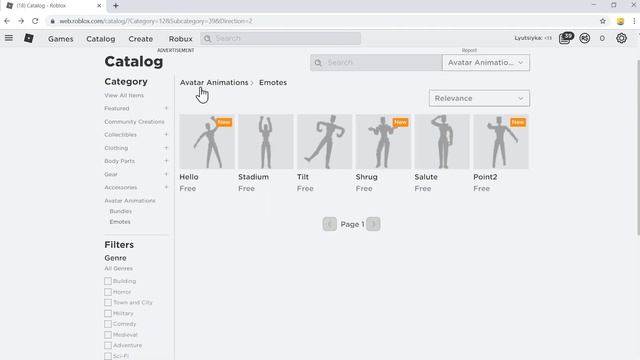
Task: Click the browser forward arrow
Action: (x=21, y=21)
